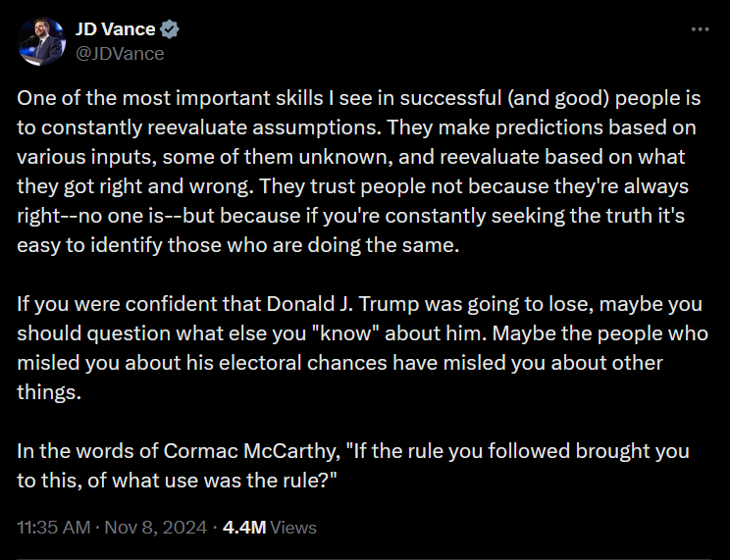730x560 pixels.
Task: Click the Views label beside 4.4M
Action: tap(293, 528)
